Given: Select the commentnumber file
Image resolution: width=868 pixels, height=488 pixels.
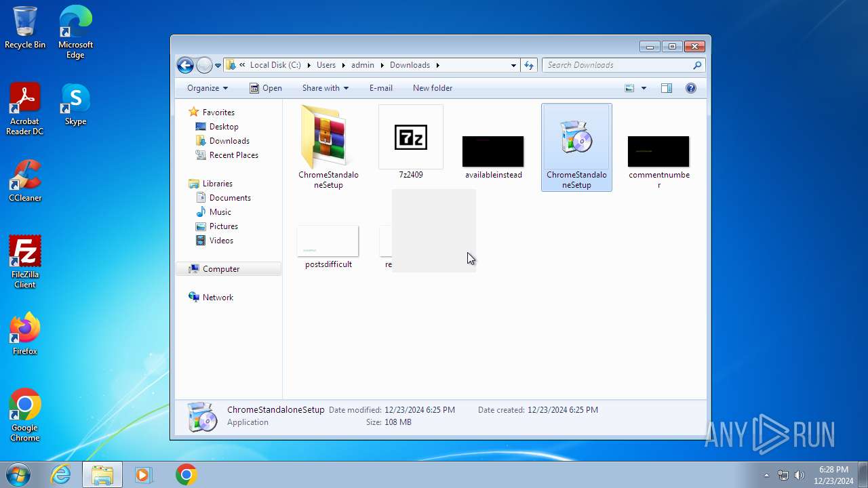Looking at the screenshot, I should coord(658,162).
